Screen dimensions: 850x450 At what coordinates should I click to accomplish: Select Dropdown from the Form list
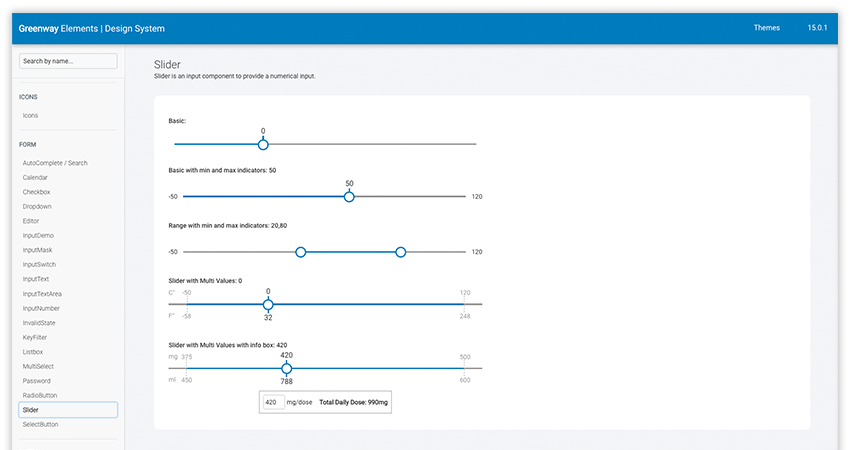37,206
